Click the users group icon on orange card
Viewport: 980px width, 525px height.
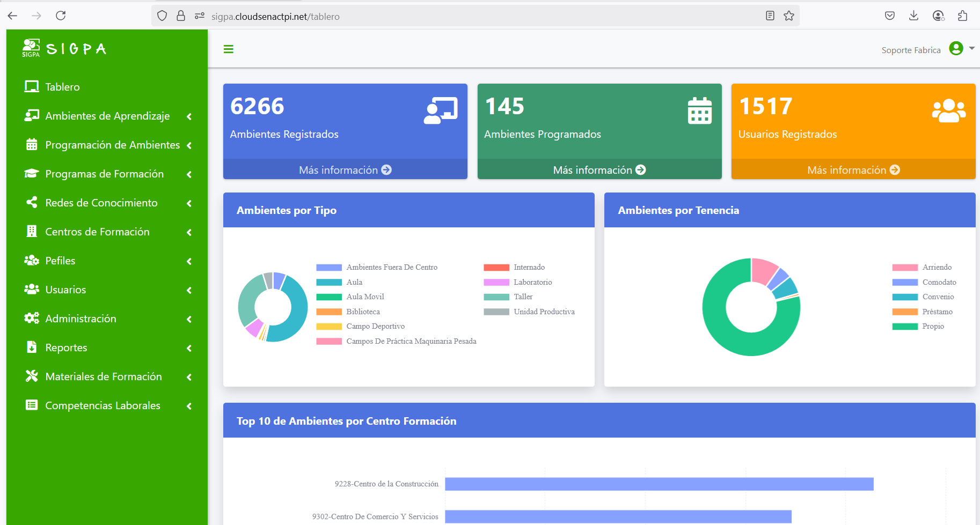pos(948,110)
